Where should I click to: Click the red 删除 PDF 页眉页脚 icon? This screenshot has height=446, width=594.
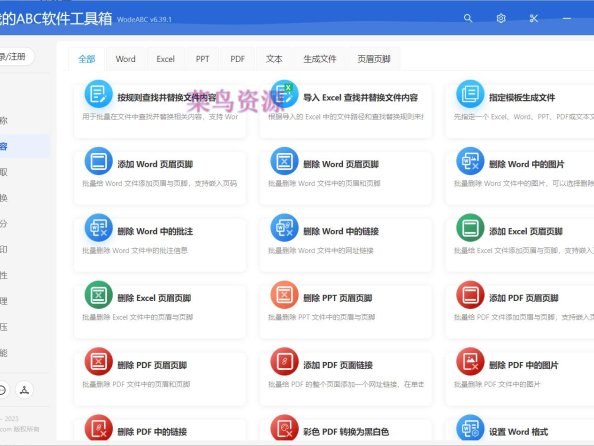click(x=98, y=361)
